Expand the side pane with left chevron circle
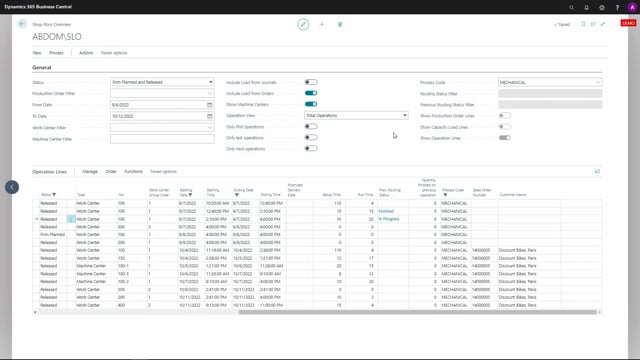Screen dimensions: 640x360 pos(12,187)
